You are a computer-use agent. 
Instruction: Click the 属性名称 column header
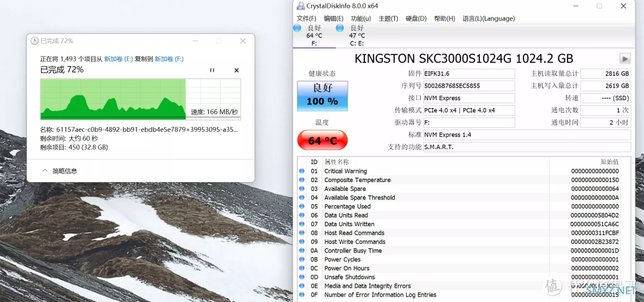[336, 162]
